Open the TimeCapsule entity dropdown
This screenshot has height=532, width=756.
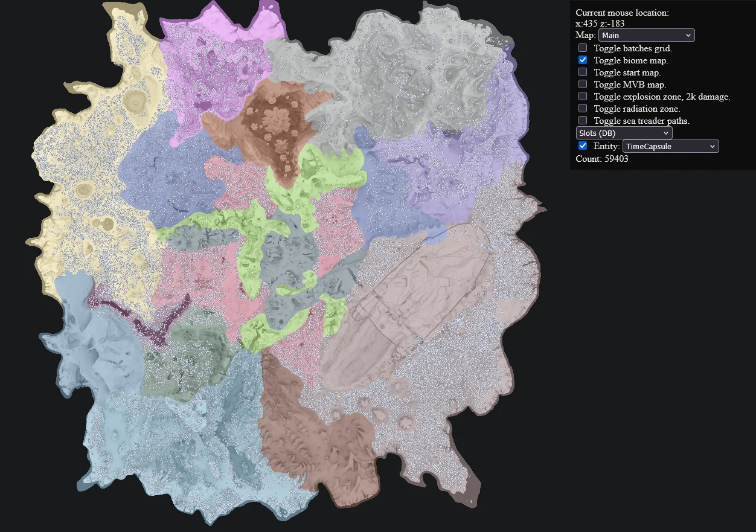coord(670,146)
